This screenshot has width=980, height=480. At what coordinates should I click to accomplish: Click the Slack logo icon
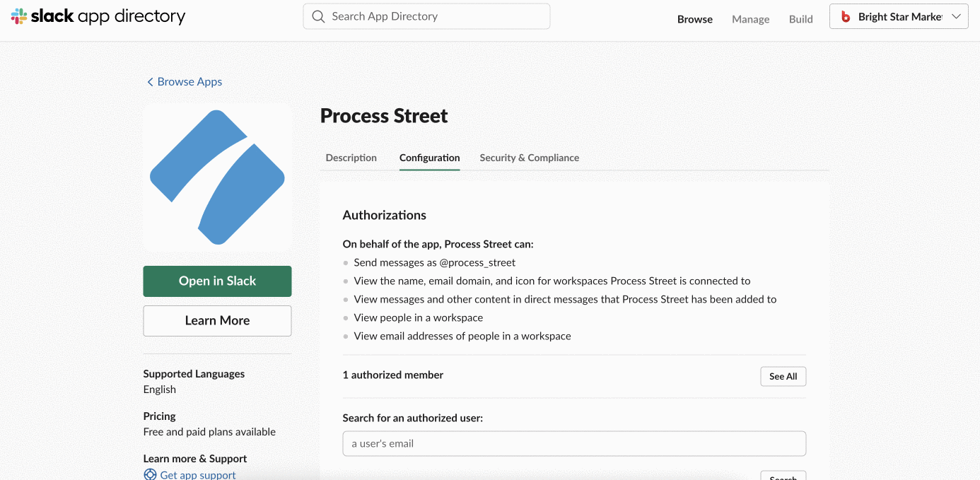tap(19, 16)
